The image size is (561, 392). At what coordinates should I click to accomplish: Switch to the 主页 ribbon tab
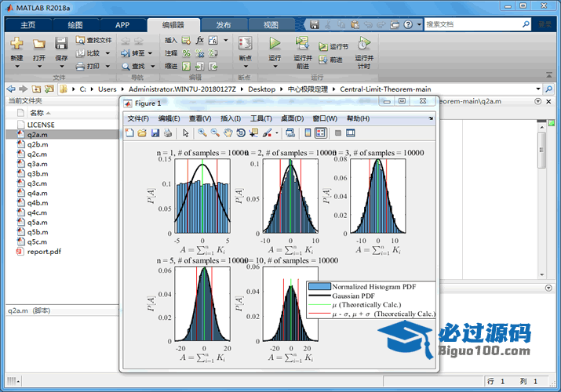pyautogui.click(x=28, y=24)
